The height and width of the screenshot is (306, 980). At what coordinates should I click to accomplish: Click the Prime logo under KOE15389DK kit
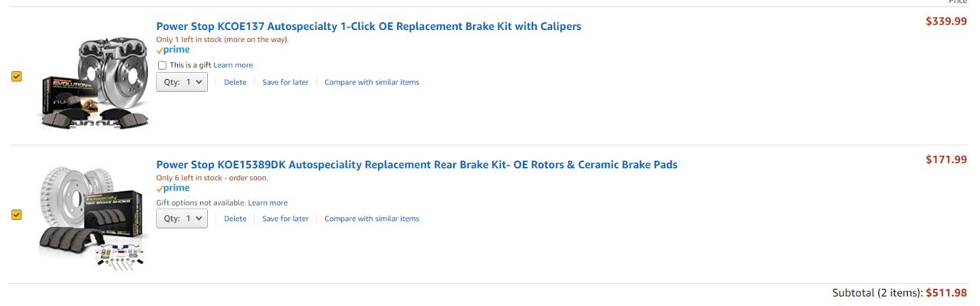[x=173, y=188]
